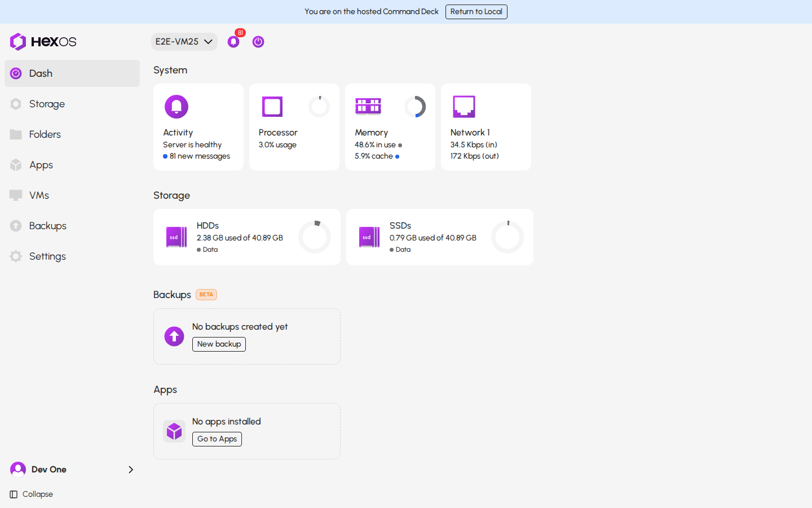The image size is (812, 508).
Task: Click the 'Server is healthy' status text
Action: click(192, 145)
